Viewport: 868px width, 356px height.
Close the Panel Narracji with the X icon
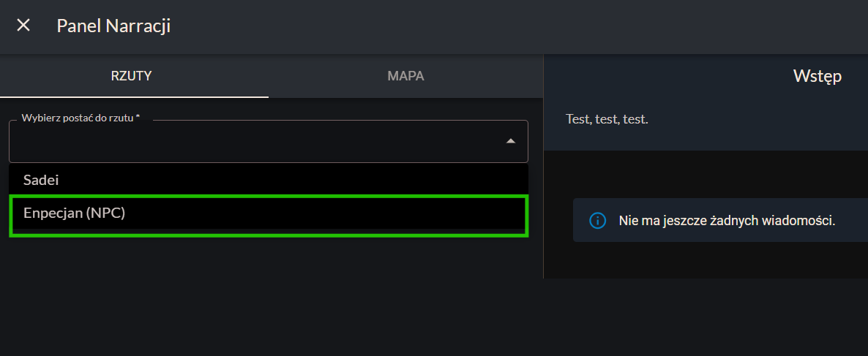click(23, 26)
